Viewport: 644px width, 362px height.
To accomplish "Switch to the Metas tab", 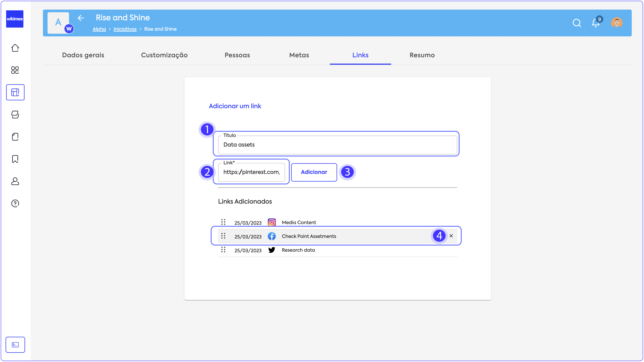I will click(299, 55).
